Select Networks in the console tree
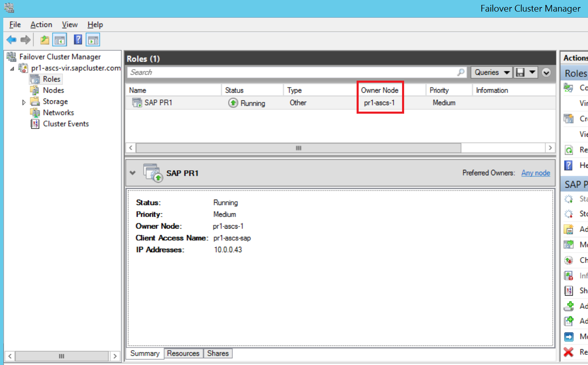588x365 pixels. pos(58,112)
